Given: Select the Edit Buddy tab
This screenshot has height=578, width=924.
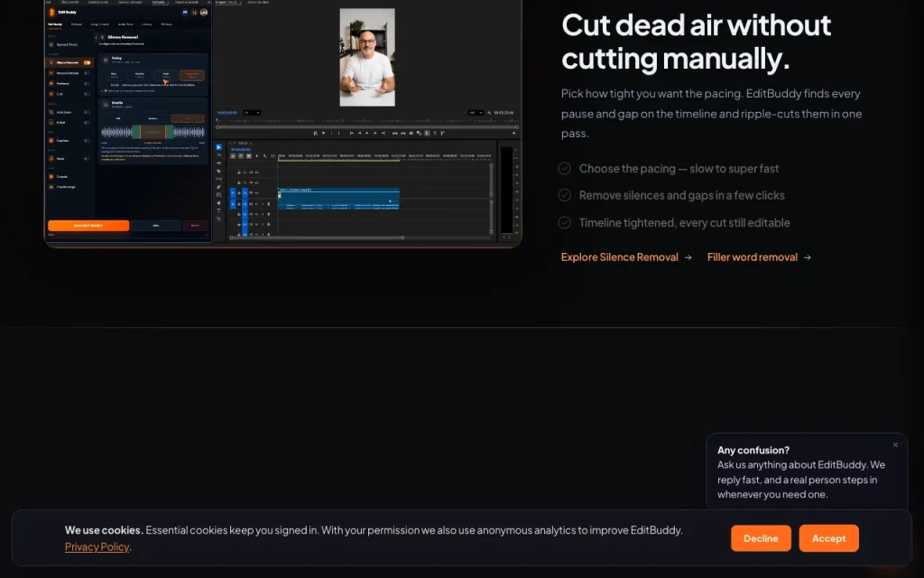Looking at the screenshot, I should coord(55,24).
